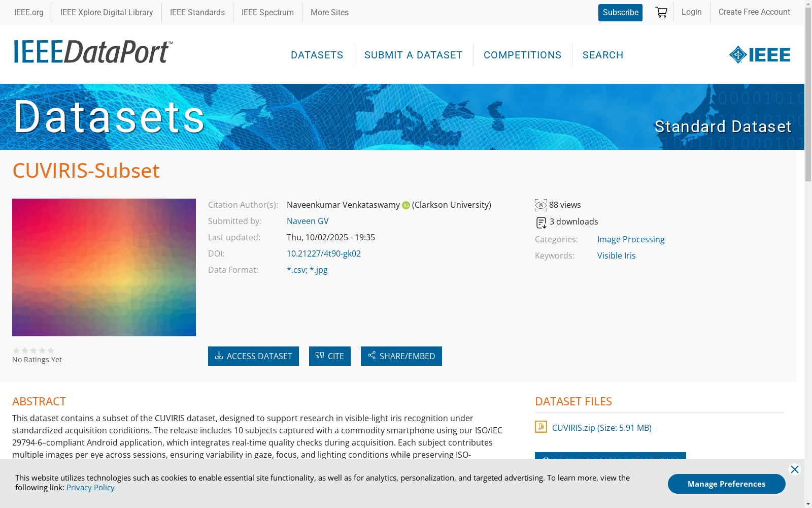The width and height of the screenshot is (812, 508).
Task: Click the No Ratings Yet text
Action: tap(37, 360)
